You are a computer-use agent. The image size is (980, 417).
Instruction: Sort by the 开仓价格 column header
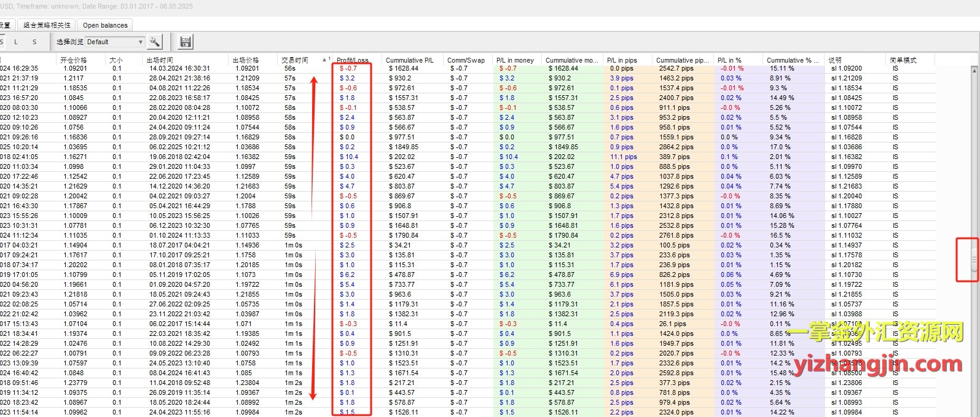point(74,60)
